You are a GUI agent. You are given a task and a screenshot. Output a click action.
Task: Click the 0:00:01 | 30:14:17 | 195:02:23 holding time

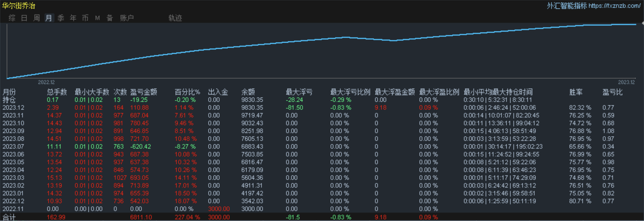(x=503, y=146)
